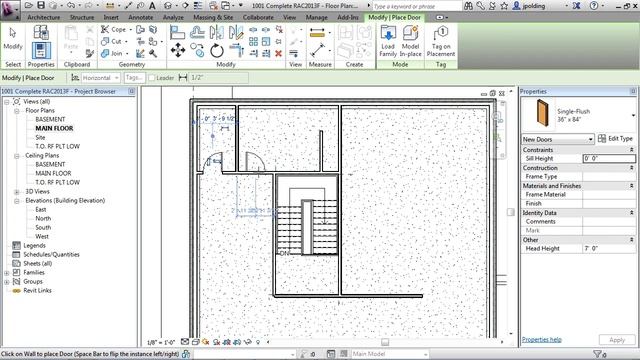Click the Cope tool in Geometry panel
The height and width of the screenshot is (360, 640).
113,29
